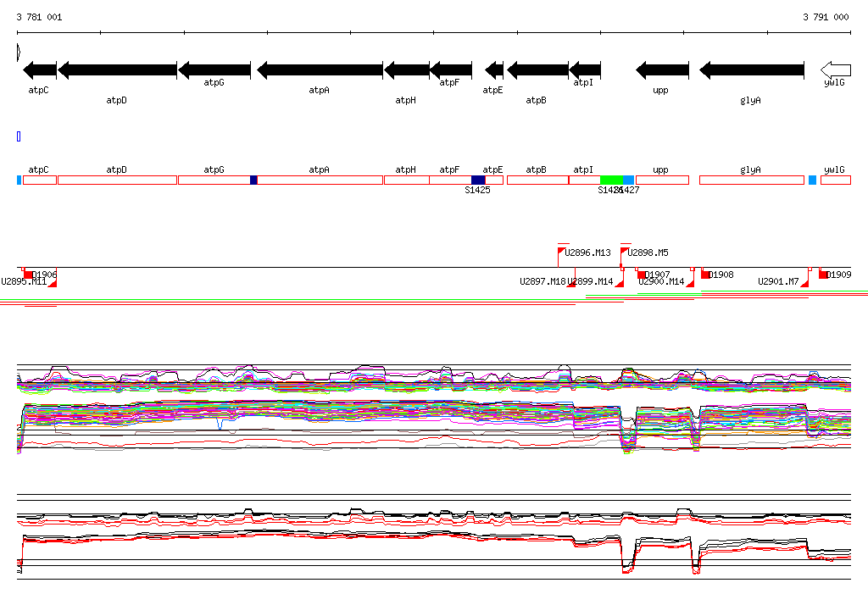The image size is (868, 605).
Task: Click the U2900.M14 upshift marker
Action: [690, 283]
